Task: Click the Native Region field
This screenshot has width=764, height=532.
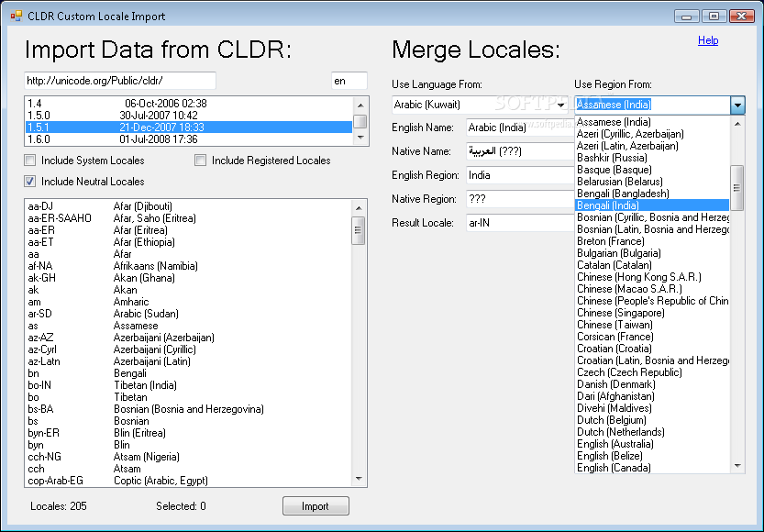Action: tap(520, 199)
